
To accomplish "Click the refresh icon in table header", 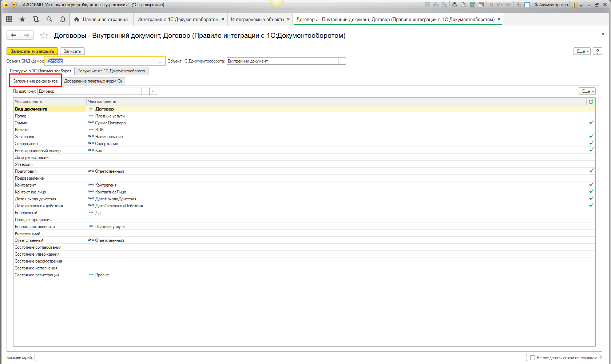I will 591,102.
